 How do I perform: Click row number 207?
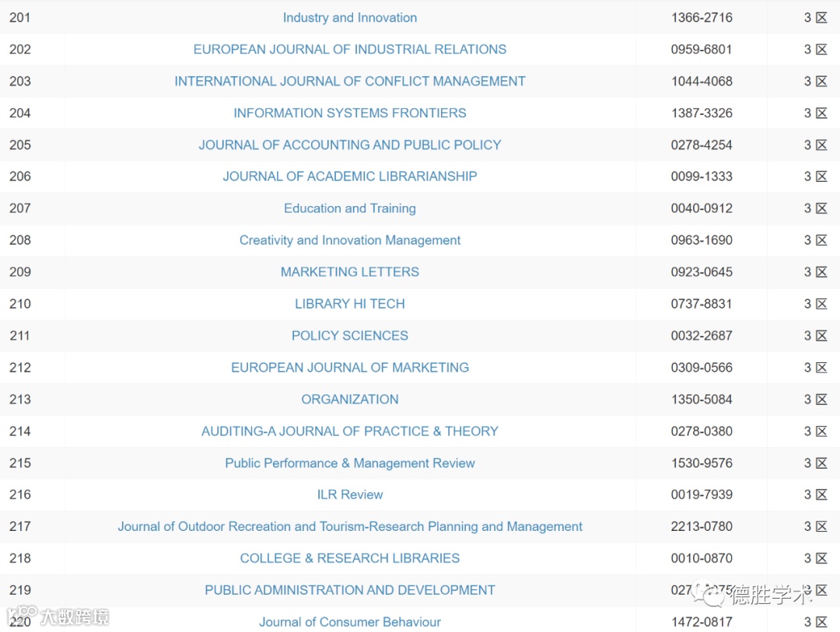(19, 208)
